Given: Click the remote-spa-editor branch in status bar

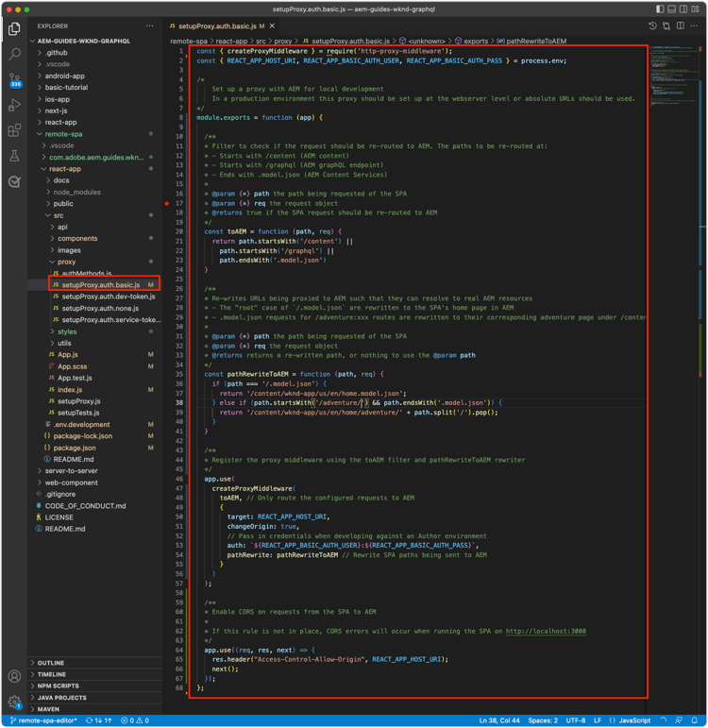Looking at the screenshot, I should 44,720.
